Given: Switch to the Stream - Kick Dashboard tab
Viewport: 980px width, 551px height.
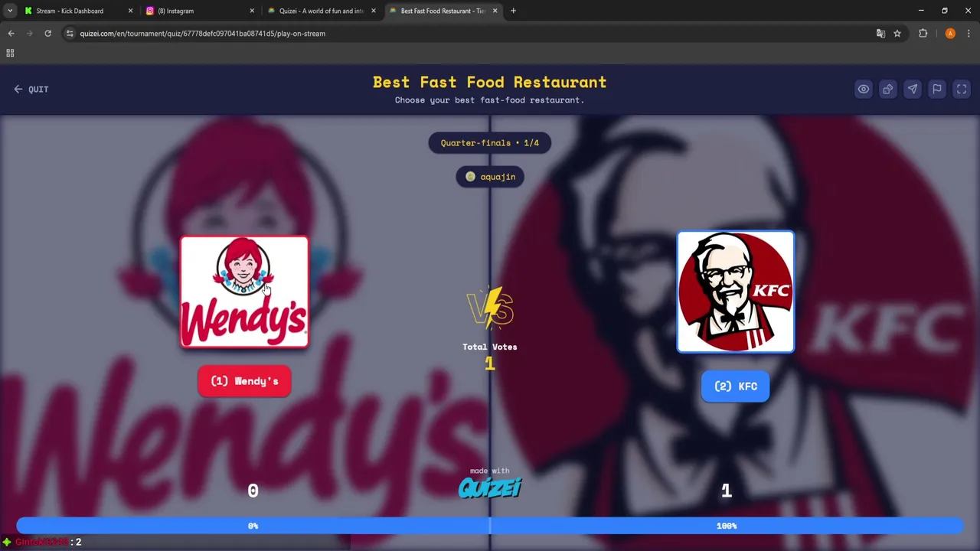Looking at the screenshot, I should 70,11.
